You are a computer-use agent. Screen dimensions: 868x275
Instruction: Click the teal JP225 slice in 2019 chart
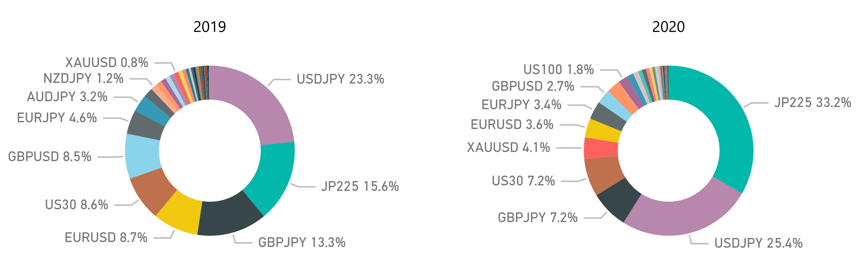pyautogui.click(x=273, y=176)
